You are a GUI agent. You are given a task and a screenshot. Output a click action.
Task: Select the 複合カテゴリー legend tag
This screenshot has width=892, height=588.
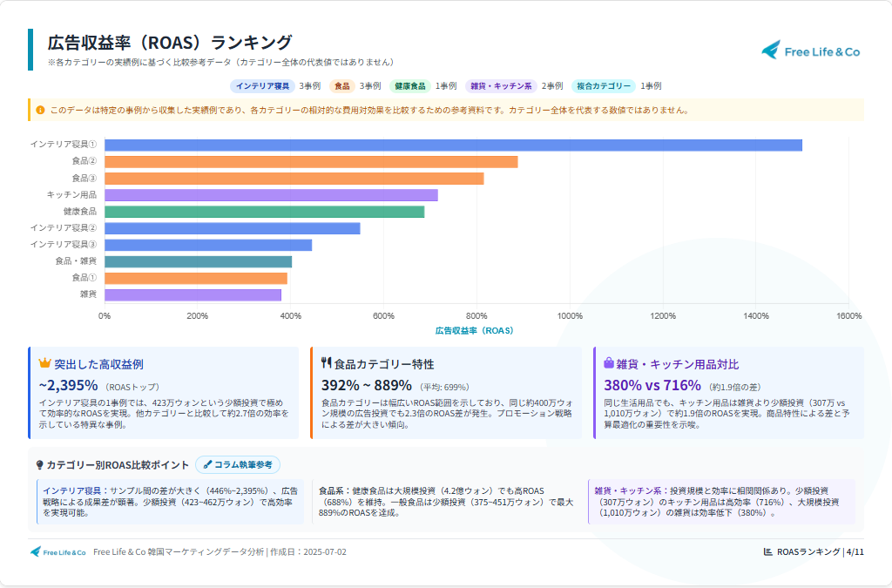(603, 86)
